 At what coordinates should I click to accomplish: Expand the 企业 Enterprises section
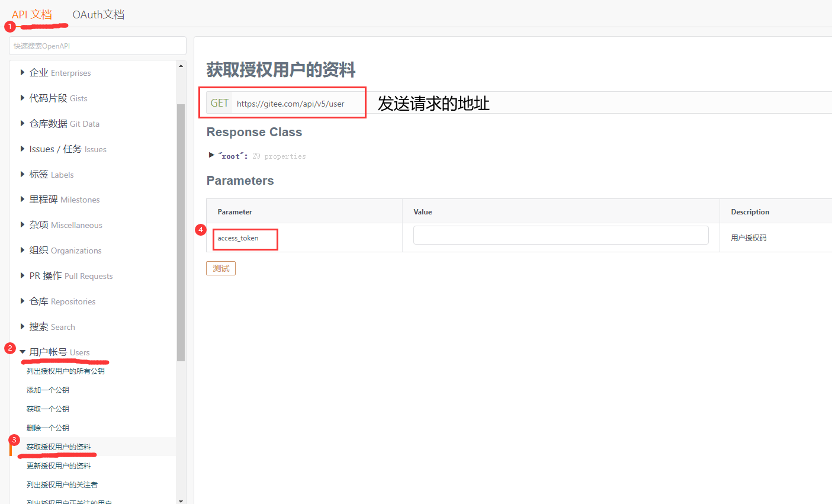coord(59,72)
